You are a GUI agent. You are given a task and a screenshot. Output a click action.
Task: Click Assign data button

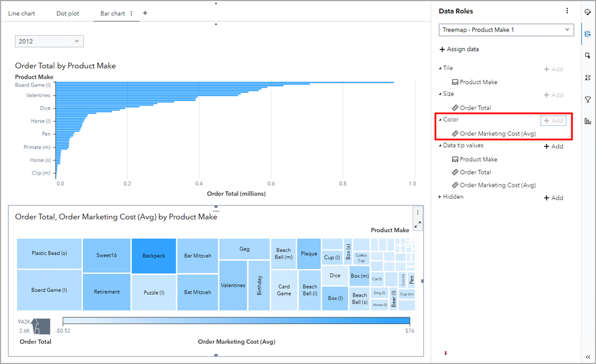point(459,50)
